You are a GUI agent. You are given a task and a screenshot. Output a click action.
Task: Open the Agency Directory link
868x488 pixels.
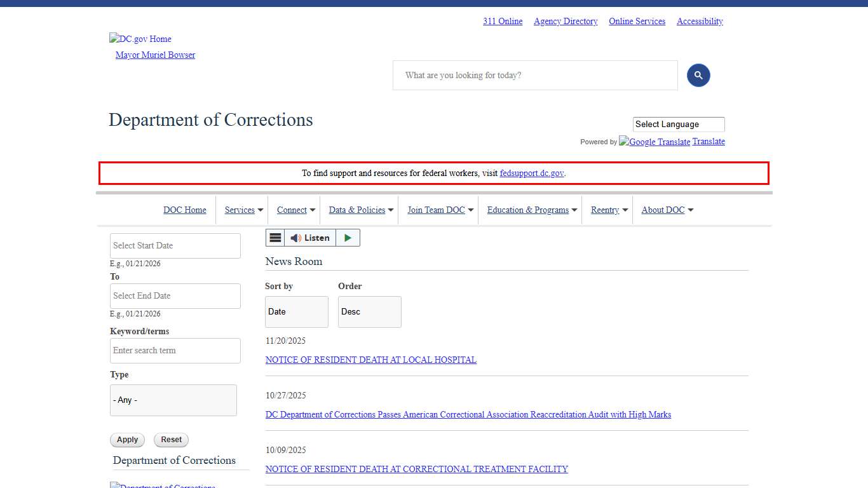(x=566, y=21)
